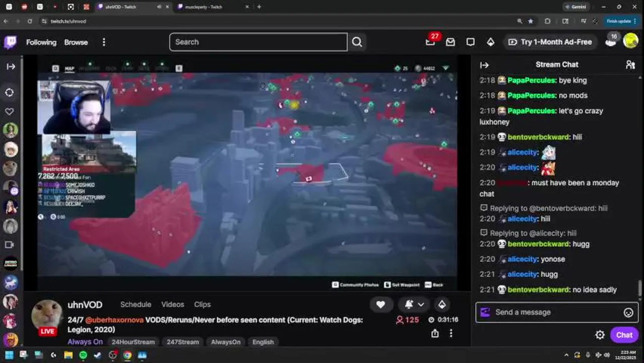Open the mail envelope icon in top nav
644x363 pixels.
(450, 42)
